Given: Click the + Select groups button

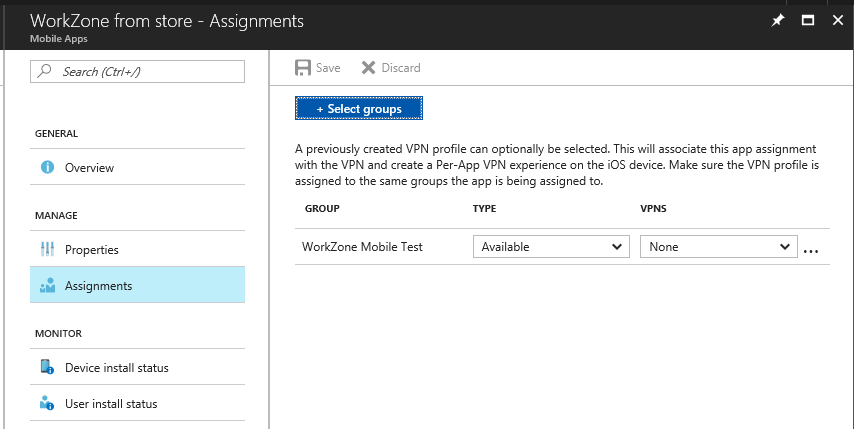Looking at the screenshot, I should click(x=359, y=108).
